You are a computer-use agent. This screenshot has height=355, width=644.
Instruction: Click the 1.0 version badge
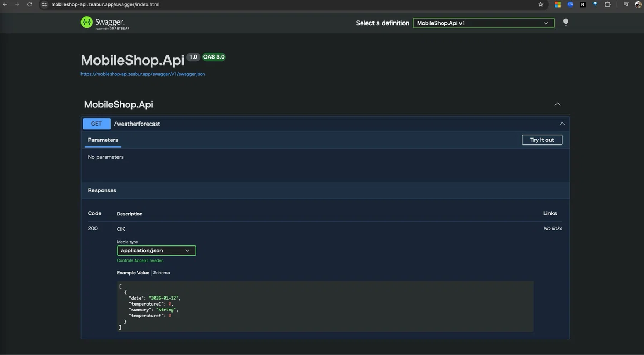pos(193,57)
